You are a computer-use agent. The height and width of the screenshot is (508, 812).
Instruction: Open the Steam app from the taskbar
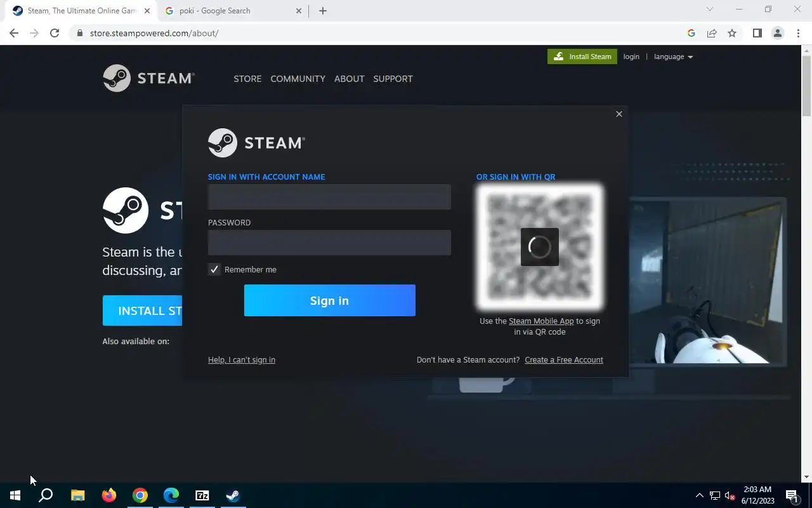[x=233, y=495]
